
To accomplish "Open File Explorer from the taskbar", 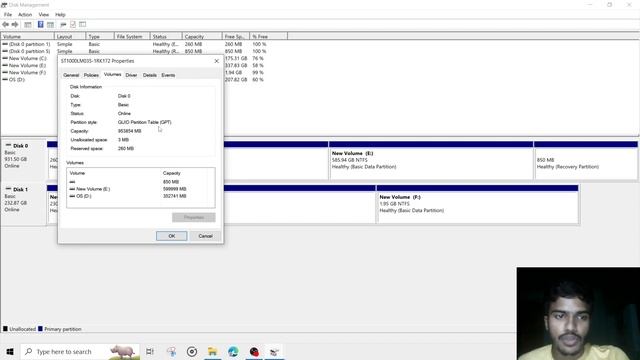I will tap(212, 351).
